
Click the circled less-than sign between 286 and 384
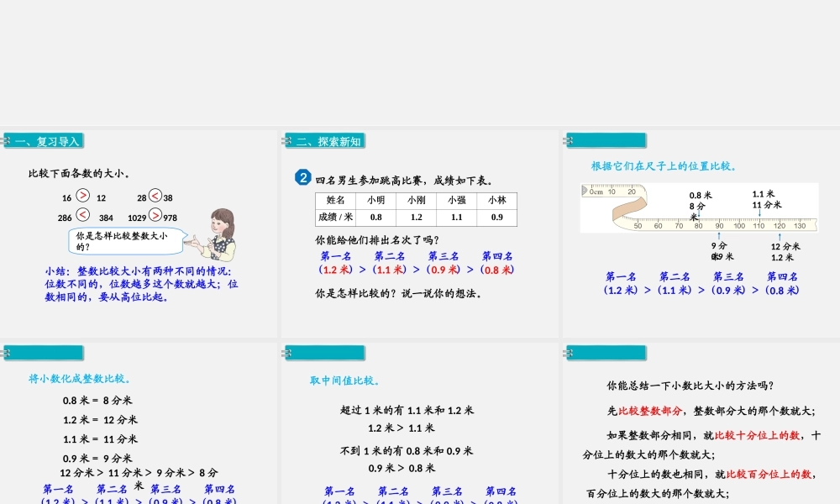point(83,216)
